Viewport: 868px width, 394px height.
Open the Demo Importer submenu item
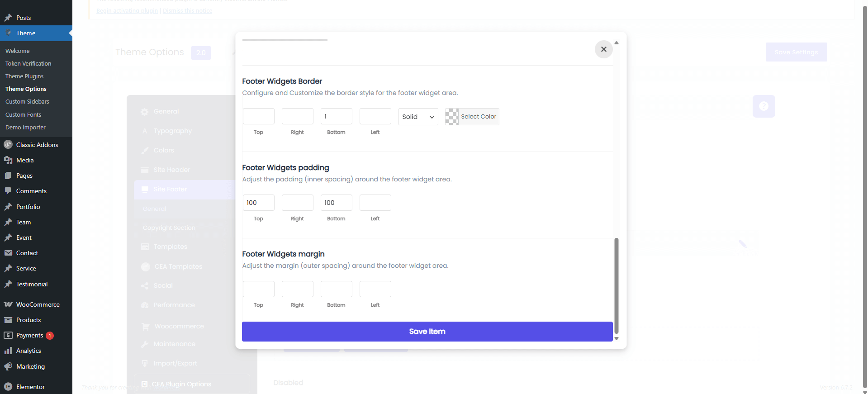click(x=25, y=128)
